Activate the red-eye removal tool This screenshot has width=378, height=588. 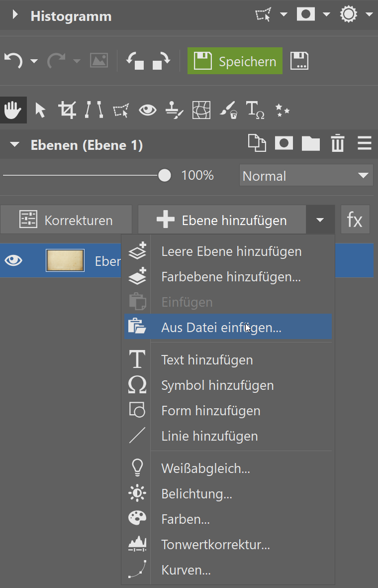tap(147, 110)
